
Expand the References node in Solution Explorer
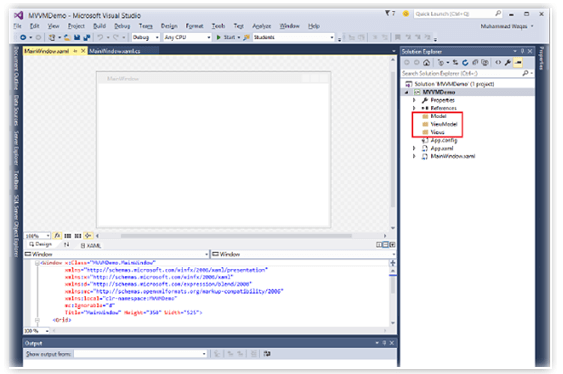tap(414, 108)
